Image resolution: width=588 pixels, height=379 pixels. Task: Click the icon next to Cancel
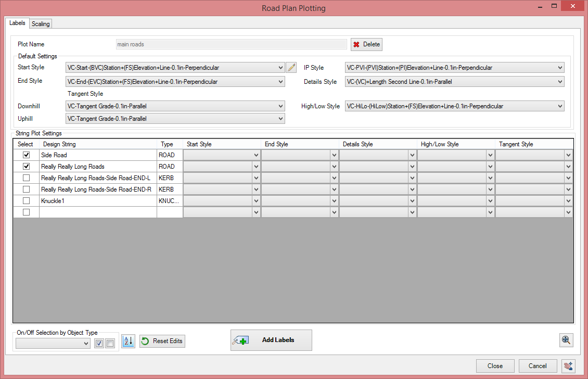pyautogui.click(x=569, y=366)
